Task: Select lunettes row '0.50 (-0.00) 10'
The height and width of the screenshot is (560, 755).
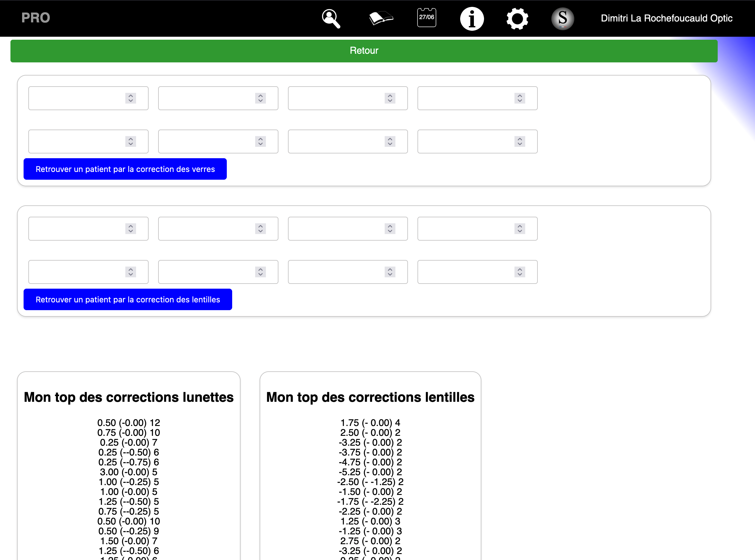Action: (x=129, y=521)
